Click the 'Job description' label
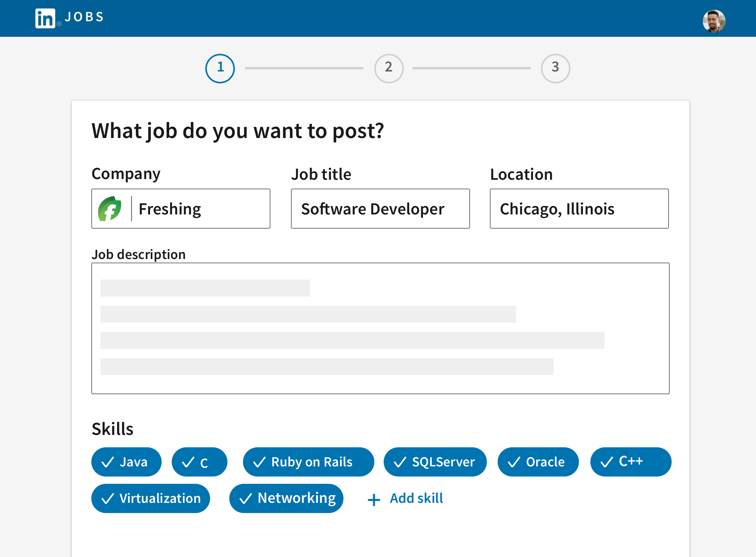Screen dimensions: 756x557 (138, 255)
